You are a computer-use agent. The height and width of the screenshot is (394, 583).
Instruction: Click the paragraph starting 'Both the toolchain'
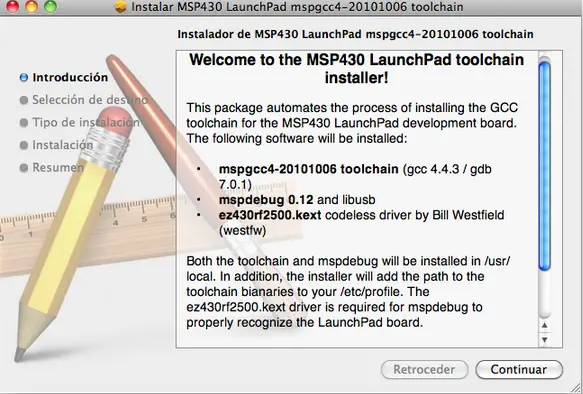[x=348, y=292]
